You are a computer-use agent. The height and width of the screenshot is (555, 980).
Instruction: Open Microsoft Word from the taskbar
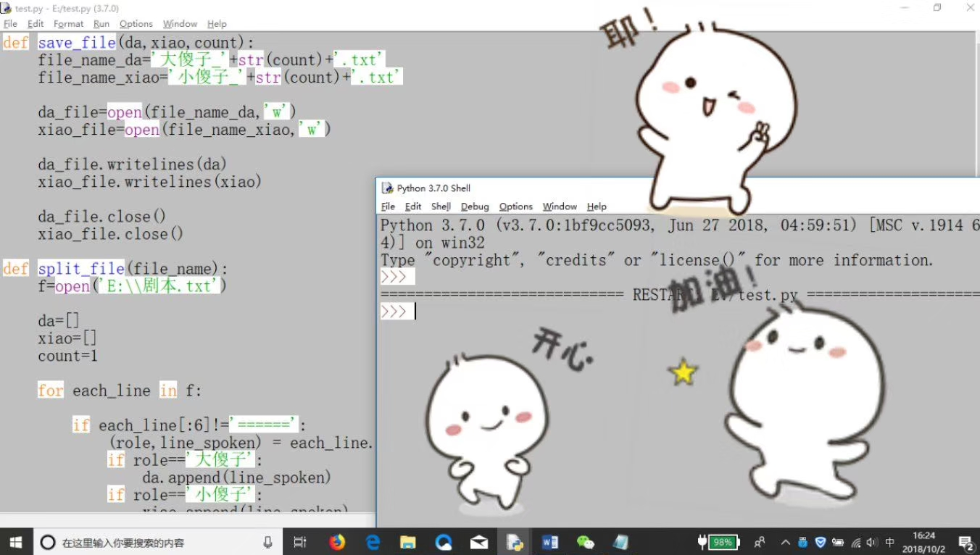pos(549,542)
